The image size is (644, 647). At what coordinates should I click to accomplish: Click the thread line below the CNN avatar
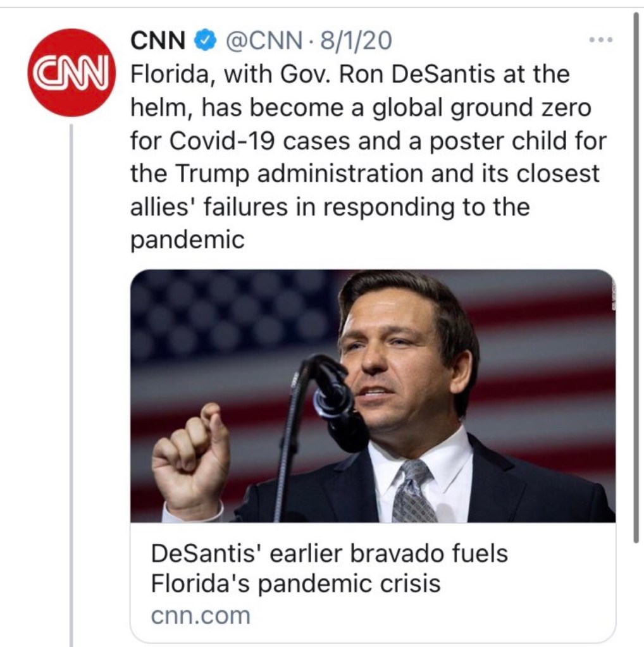(x=71, y=379)
